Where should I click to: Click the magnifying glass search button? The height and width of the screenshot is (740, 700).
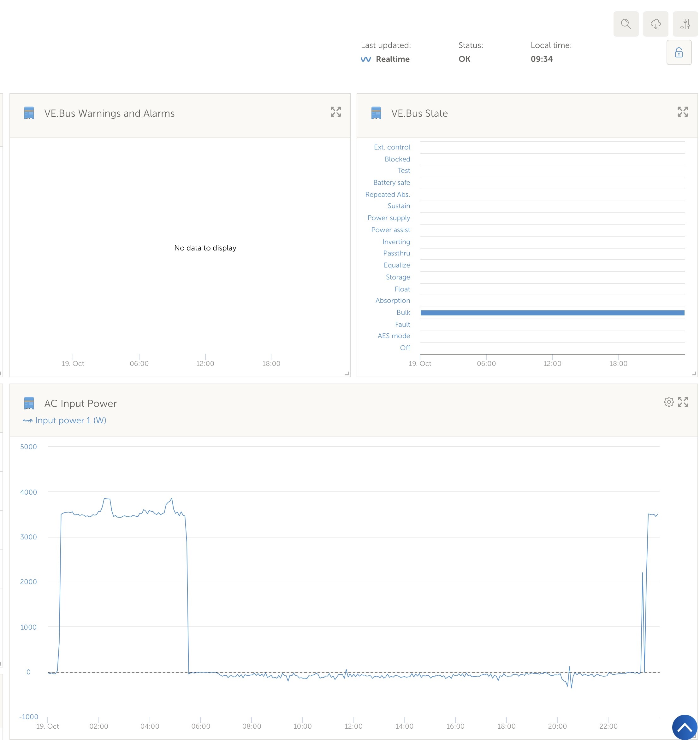click(626, 24)
